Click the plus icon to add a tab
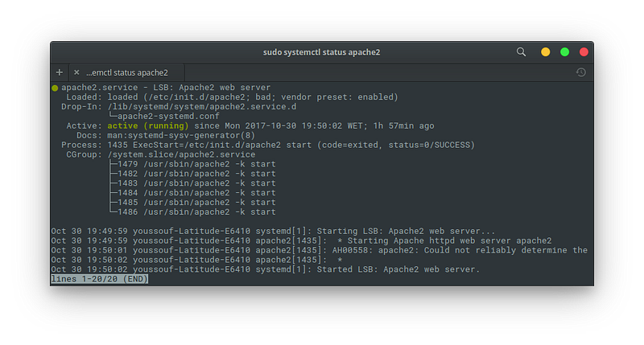This screenshot has height=345, width=644. tap(60, 72)
